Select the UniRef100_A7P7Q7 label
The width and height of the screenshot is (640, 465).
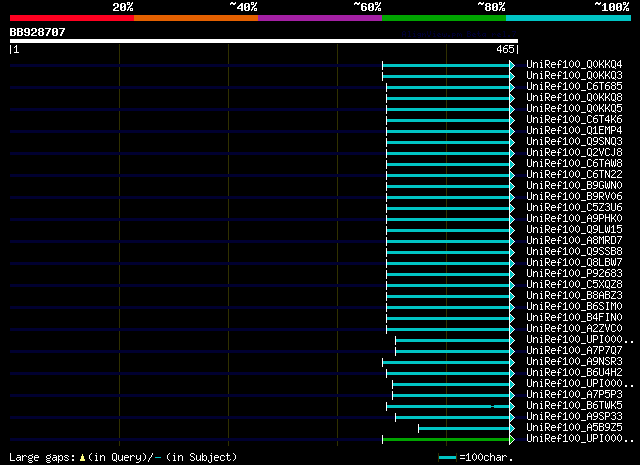pos(574,351)
